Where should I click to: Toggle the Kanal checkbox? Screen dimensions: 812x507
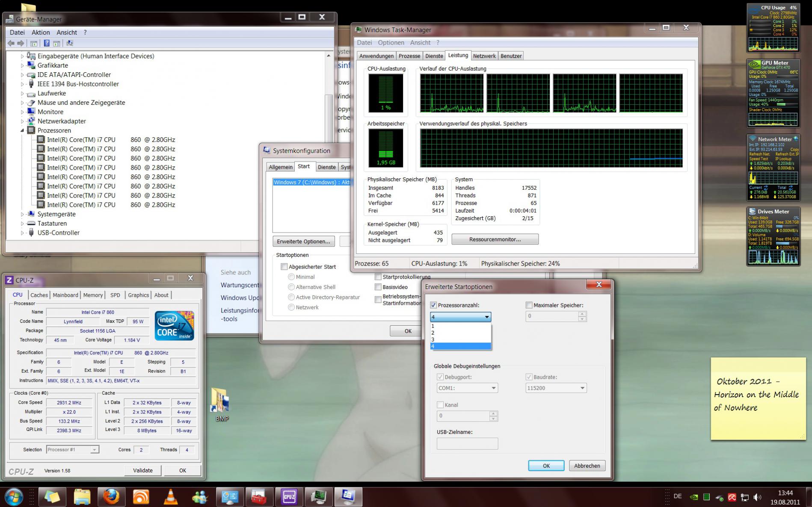point(440,405)
